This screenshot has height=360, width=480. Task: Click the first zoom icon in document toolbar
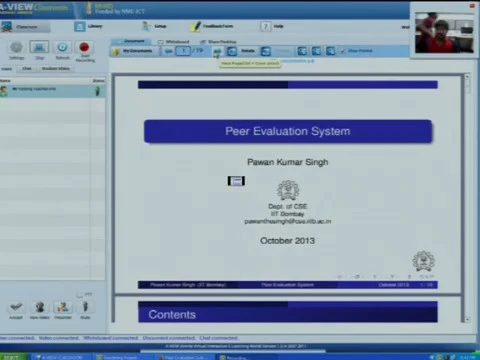(302, 51)
